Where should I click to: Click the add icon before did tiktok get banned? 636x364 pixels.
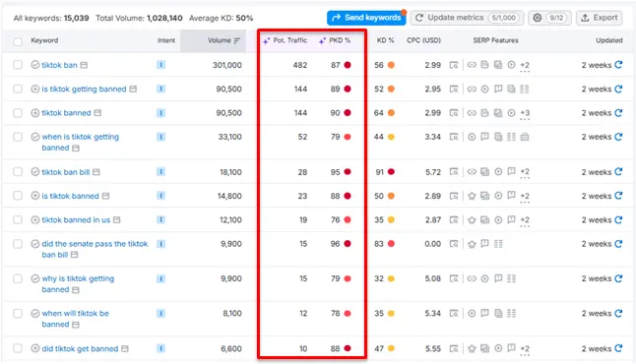pos(35,348)
